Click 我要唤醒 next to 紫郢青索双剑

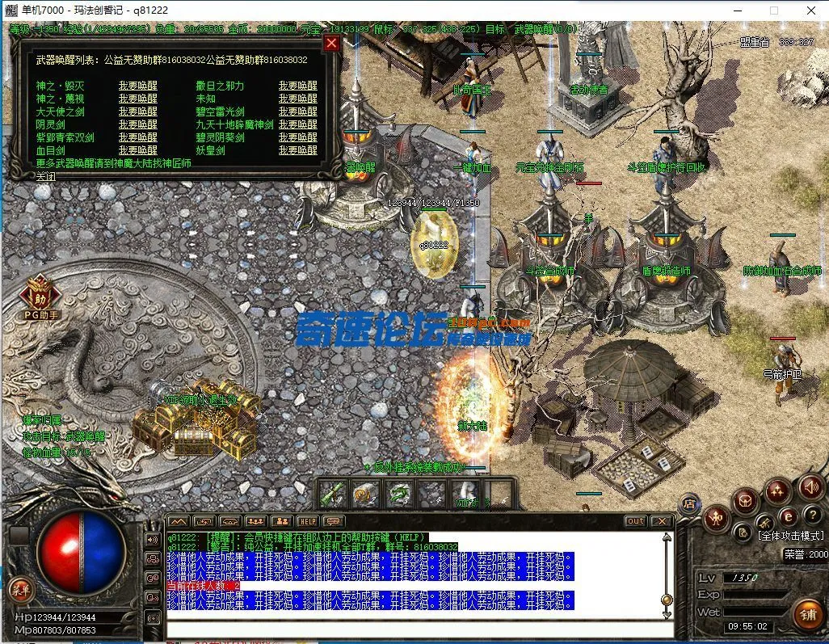click(x=138, y=137)
